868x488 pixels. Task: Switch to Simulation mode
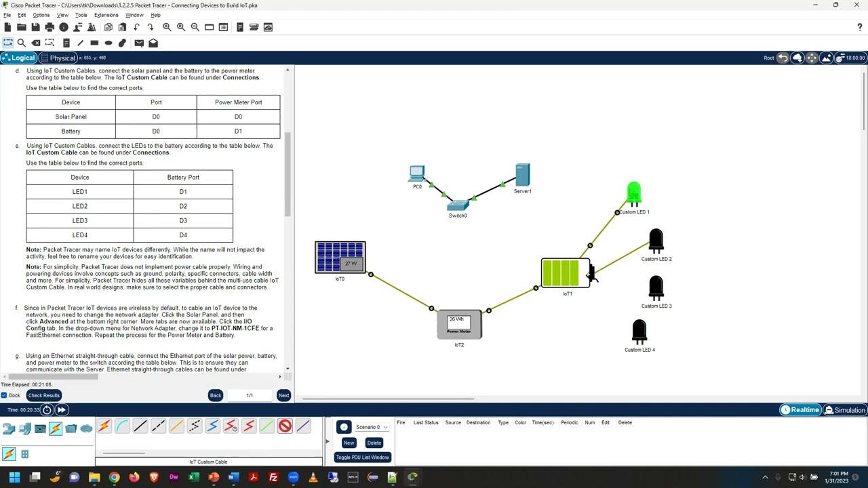tap(844, 410)
